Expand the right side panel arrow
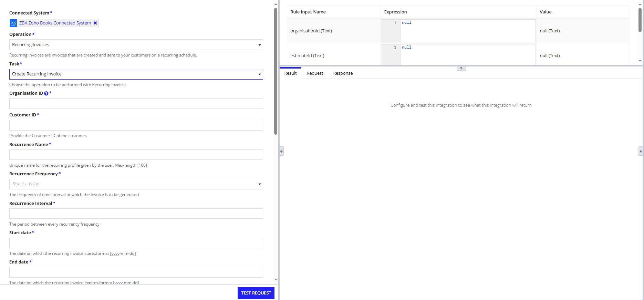 click(x=641, y=151)
